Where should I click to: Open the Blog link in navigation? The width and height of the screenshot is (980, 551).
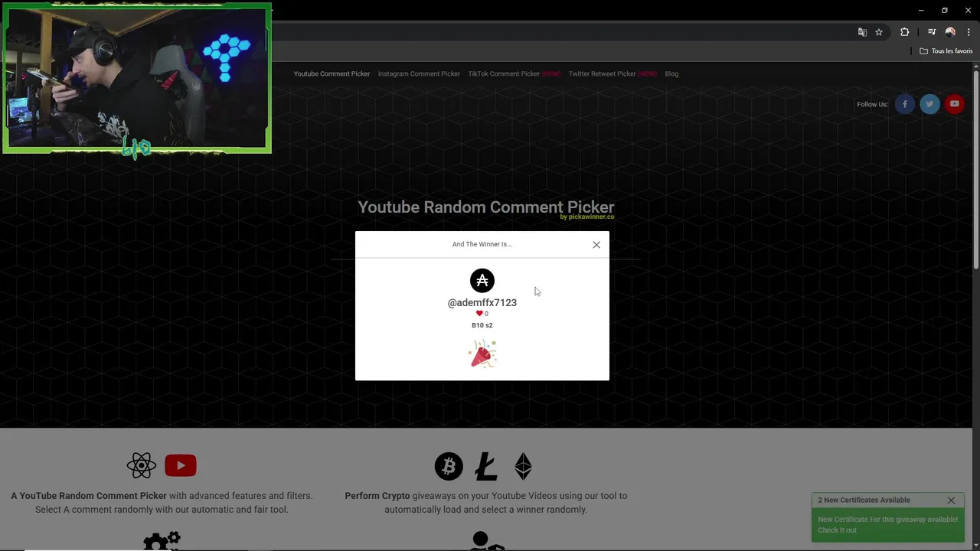pos(671,74)
